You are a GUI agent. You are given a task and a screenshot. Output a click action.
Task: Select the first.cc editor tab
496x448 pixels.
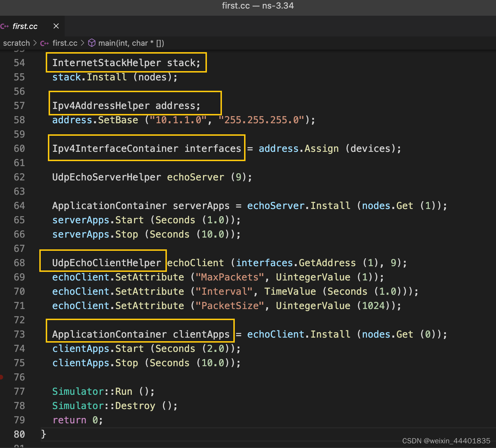32,26
